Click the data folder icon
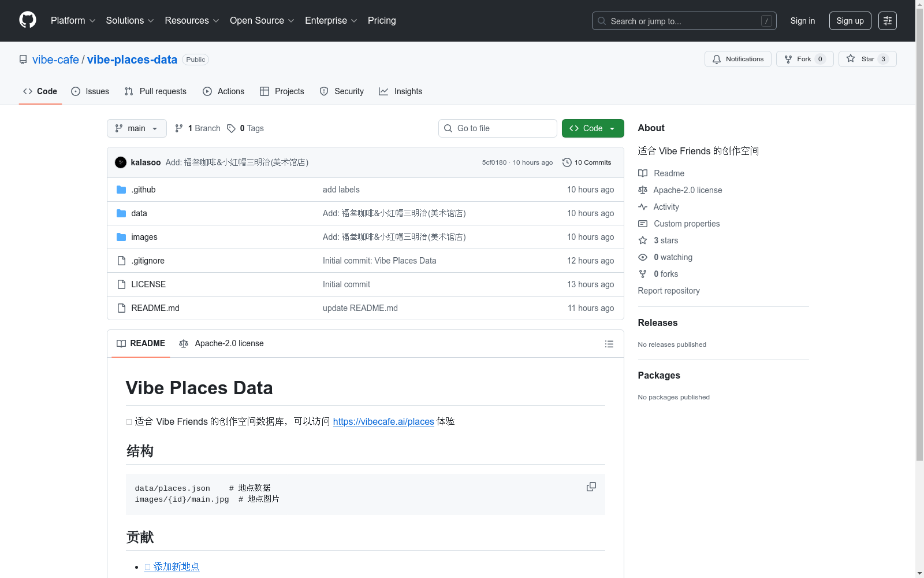924x578 pixels. pos(121,213)
